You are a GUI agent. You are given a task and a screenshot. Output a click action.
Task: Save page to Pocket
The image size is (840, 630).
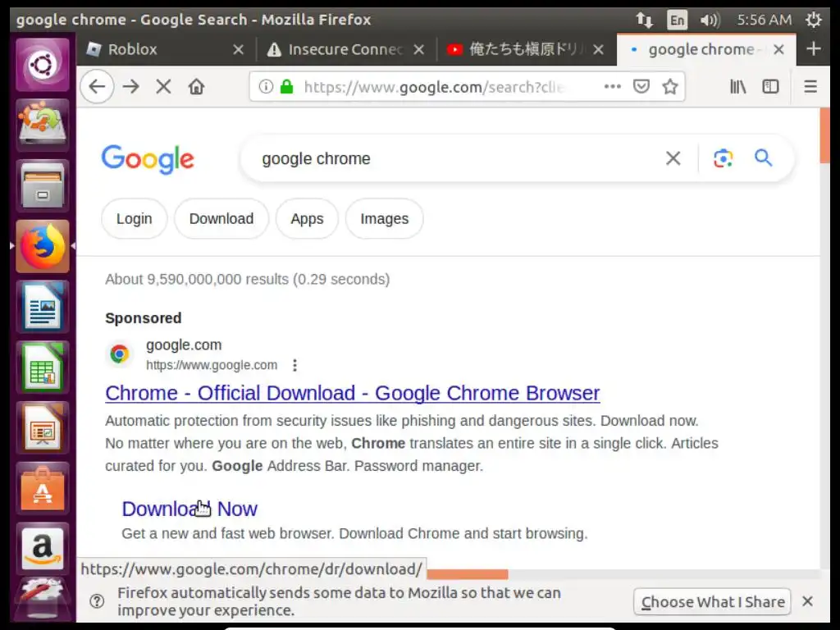[x=641, y=86]
